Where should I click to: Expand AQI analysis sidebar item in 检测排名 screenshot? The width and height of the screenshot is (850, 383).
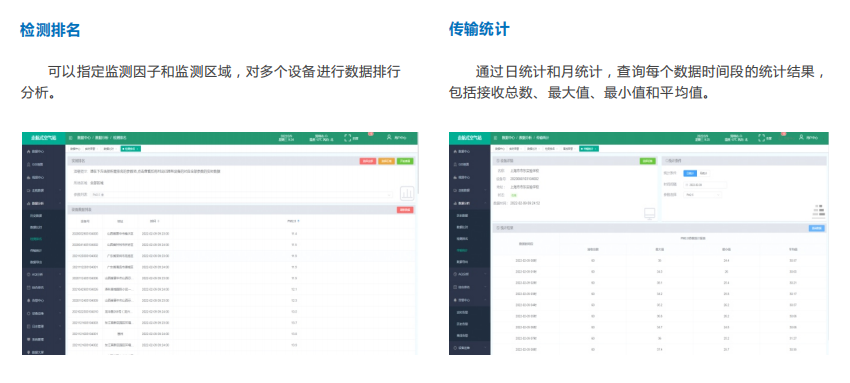(x=44, y=275)
